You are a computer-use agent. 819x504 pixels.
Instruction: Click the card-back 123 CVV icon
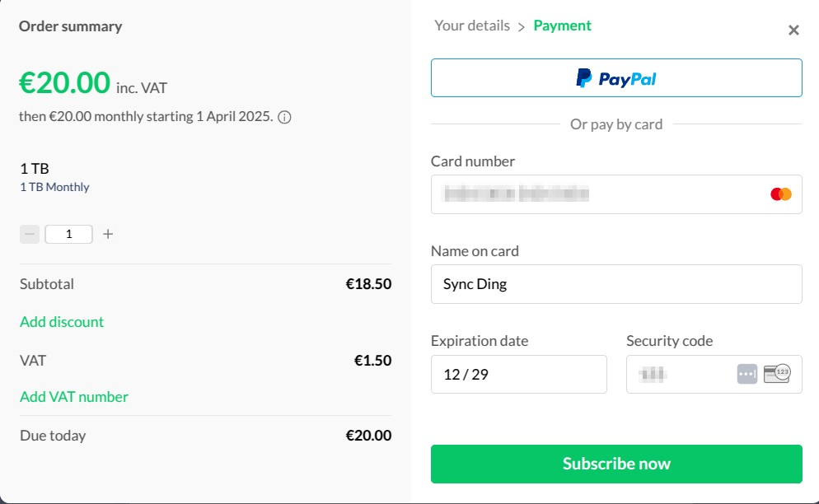[777, 373]
